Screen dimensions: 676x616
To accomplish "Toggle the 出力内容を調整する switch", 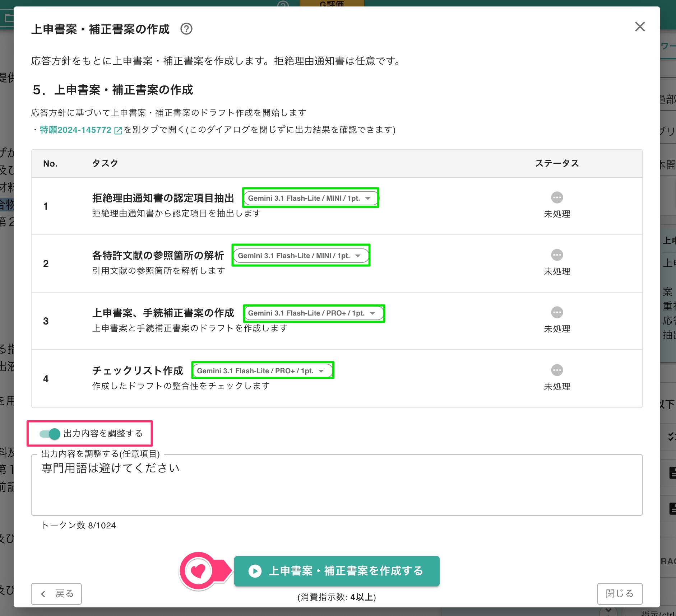I will tap(50, 434).
